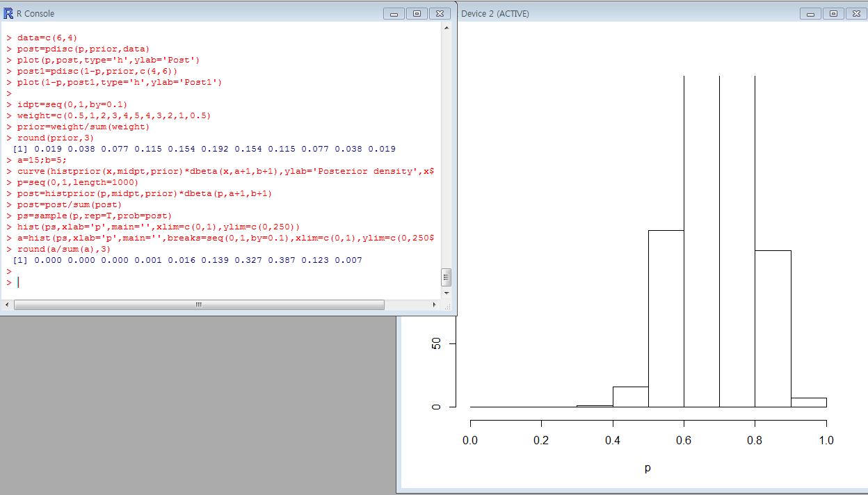Click the x-axis title 'p' under the plot
The height and width of the screenshot is (495, 868).
[x=648, y=469]
